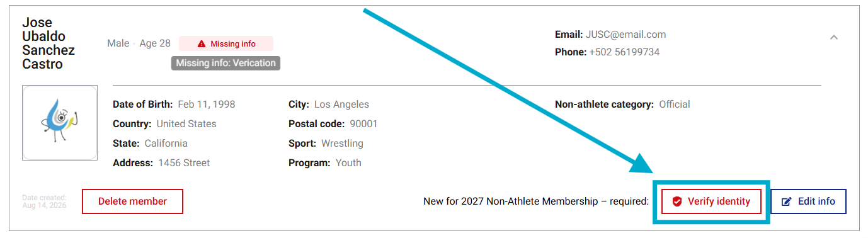The height and width of the screenshot is (238, 868).
Task: Click the Date created Aug 14, 2026 text
Action: point(43,201)
